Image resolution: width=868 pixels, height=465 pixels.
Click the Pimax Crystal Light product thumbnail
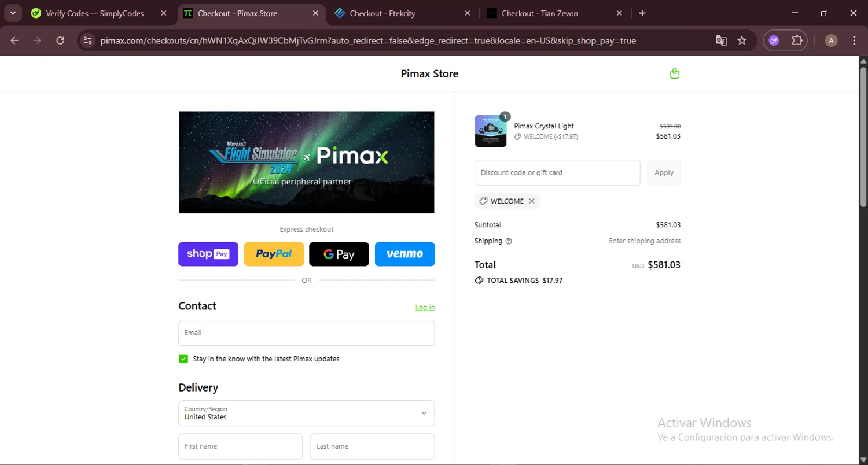point(491,131)
